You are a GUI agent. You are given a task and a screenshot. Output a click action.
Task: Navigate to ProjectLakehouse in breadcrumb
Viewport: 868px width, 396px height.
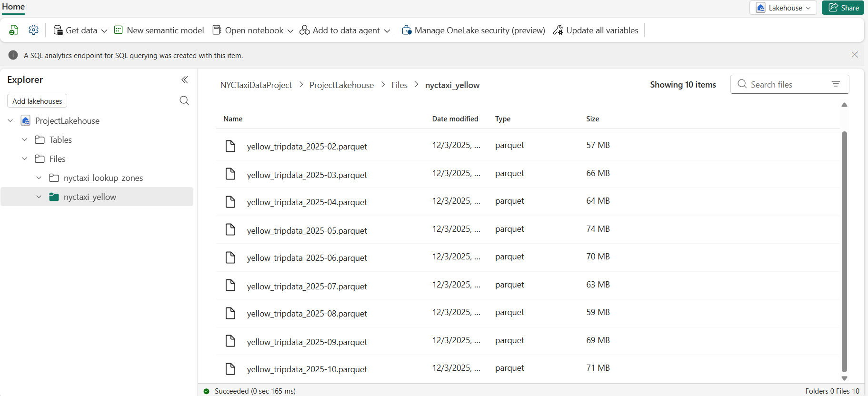click(341, 85)
